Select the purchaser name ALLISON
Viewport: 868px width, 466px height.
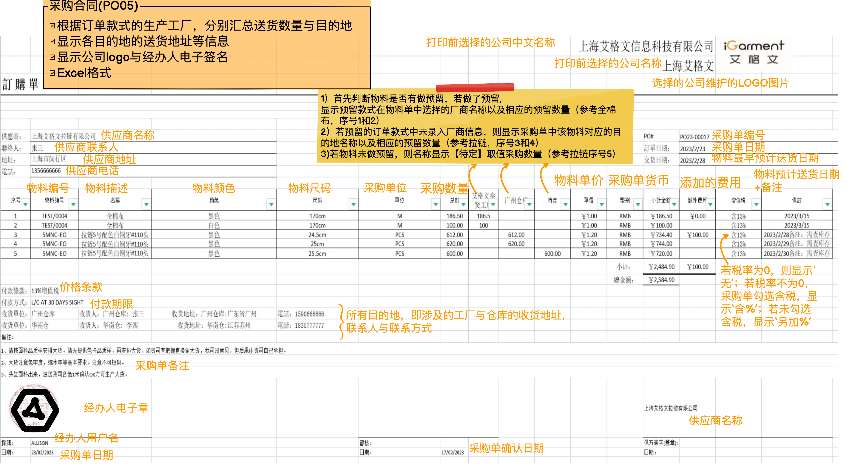point(40,444)
